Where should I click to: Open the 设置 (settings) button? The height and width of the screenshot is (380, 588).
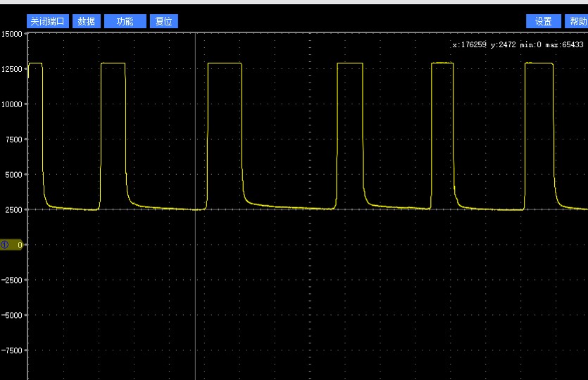544,21
